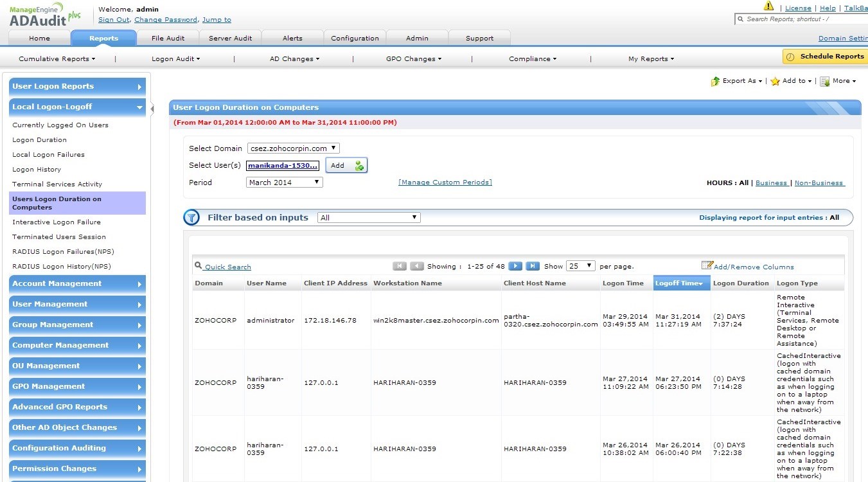Expand the AD Changes menu

click(x=294, y=58)
